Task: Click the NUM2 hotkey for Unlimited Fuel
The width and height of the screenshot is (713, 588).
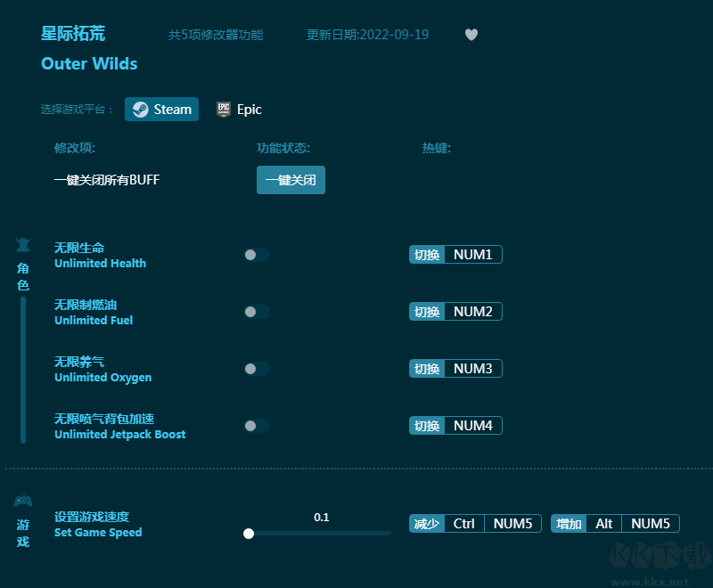Action: 472,312
